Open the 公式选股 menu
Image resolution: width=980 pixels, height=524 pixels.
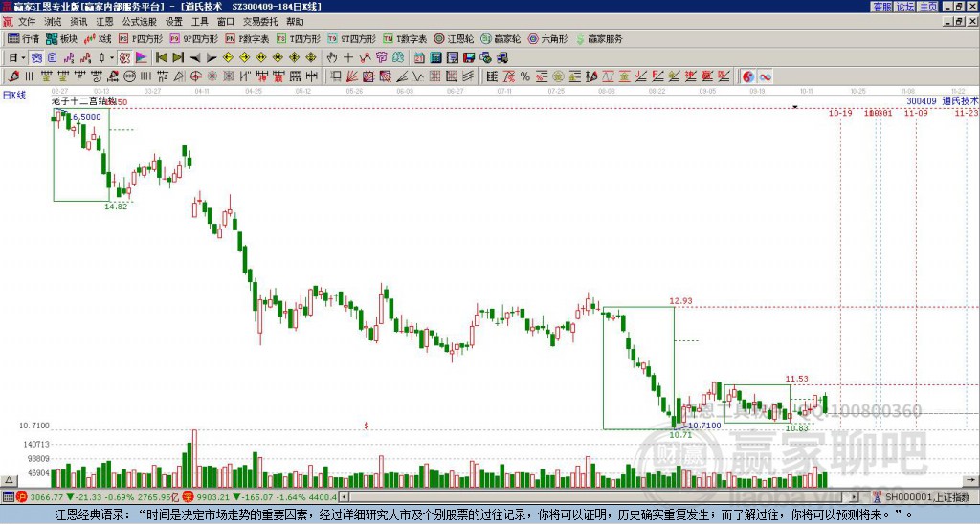pos(139,22)
